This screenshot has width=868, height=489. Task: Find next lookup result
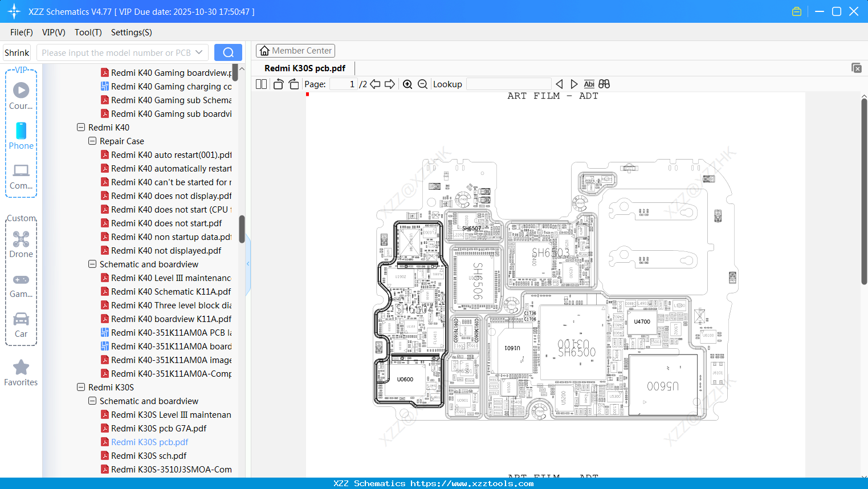[574, 84]
